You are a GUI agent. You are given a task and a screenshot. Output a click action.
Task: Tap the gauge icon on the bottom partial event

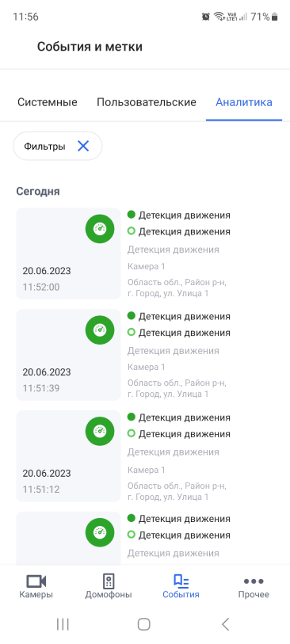[x=100, y=532]
